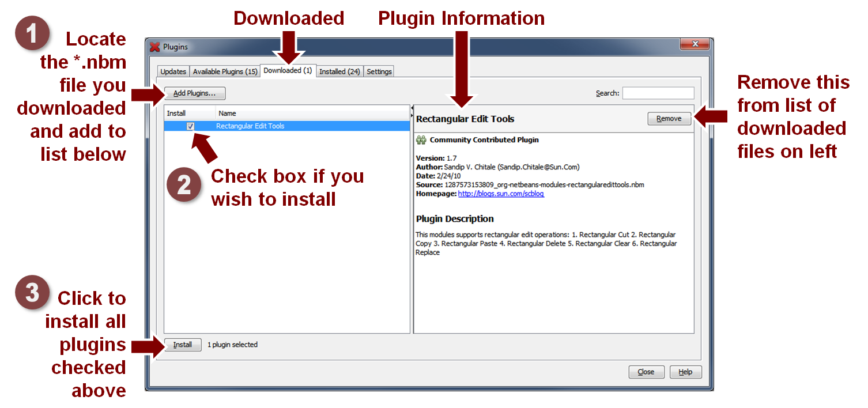Open the Available Plugins (15) tab
The height and width of the screenshot is (408, 868).
tap(225, 71)
